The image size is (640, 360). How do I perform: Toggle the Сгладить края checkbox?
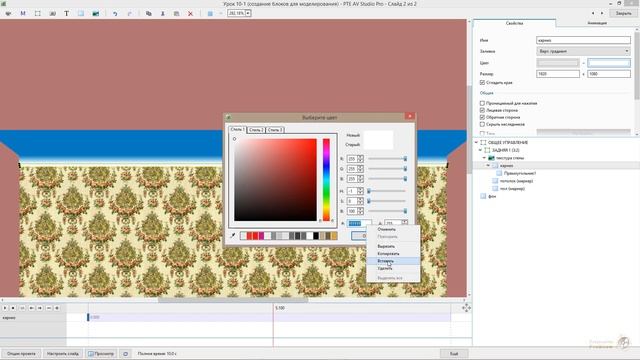pos(482,82)
